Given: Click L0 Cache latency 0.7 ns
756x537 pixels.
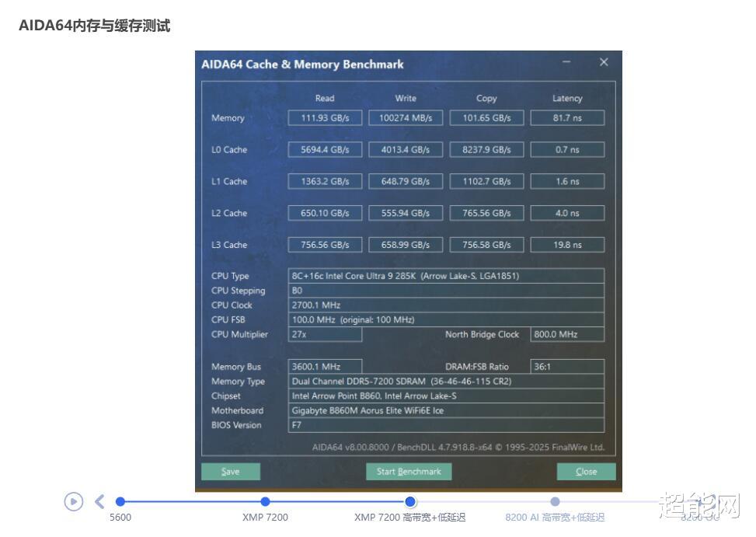Looking at the screenshot, I should 567,150.
